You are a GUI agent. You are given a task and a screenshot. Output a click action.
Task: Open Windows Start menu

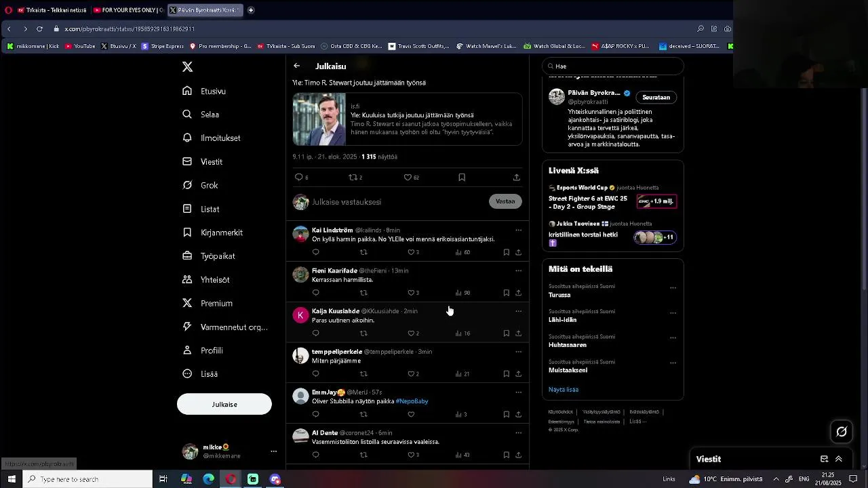tap(12, 479)
